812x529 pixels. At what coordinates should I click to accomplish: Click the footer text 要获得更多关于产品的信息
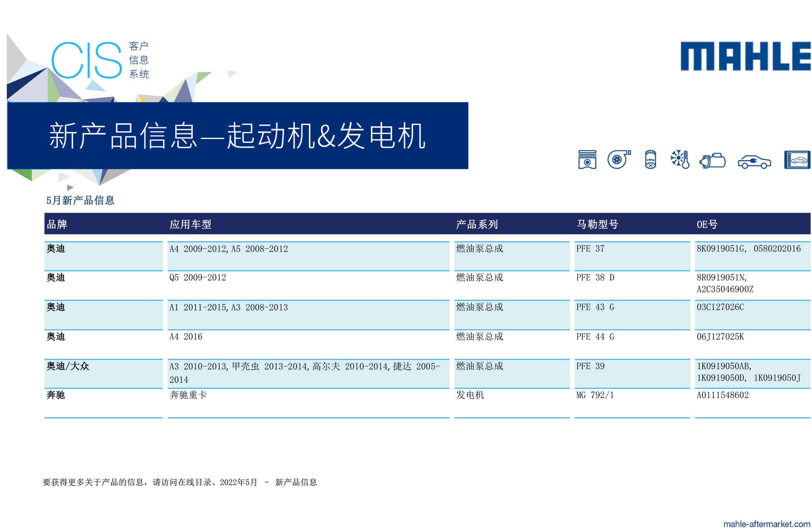click(93, 482)
